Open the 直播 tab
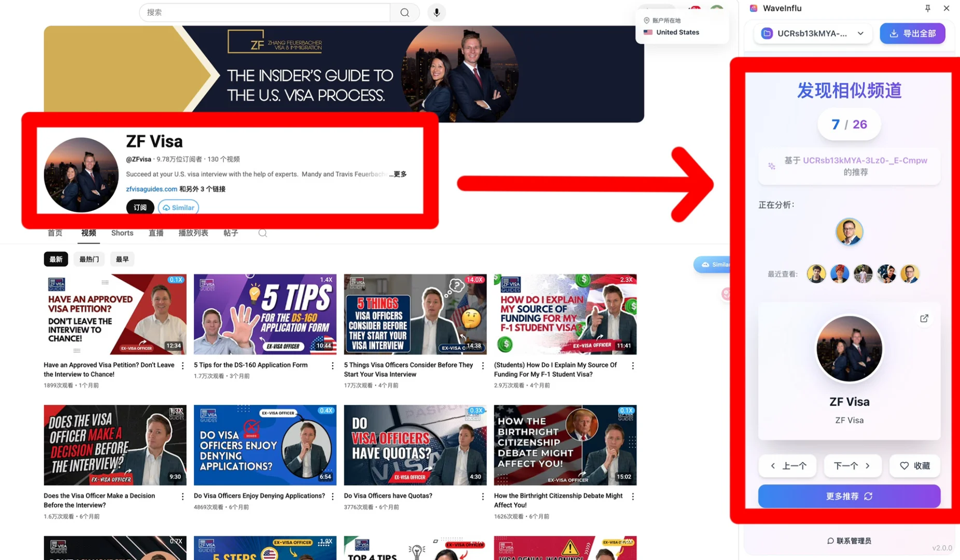This screenshot has width=960, height=560. (156, 233)
